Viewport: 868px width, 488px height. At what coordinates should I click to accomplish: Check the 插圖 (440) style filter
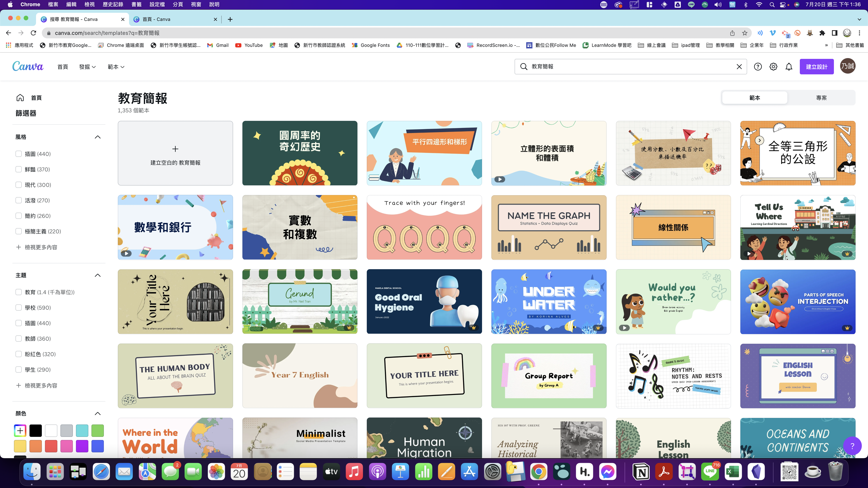tap(19, 154)
